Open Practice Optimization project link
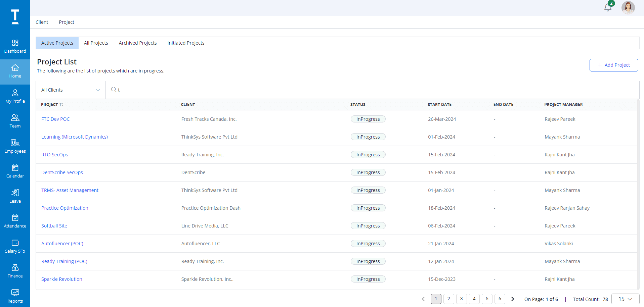 coord(65,208)
